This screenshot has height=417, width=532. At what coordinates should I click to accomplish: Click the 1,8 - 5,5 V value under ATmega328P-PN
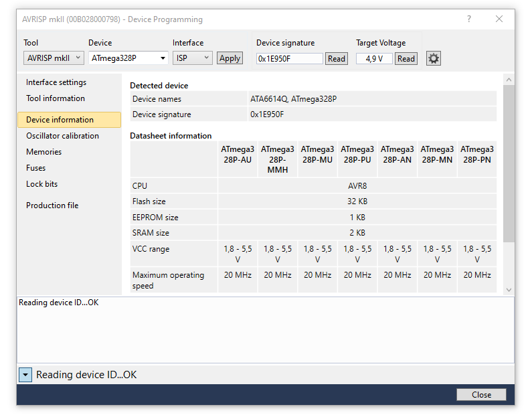(477, 254)
